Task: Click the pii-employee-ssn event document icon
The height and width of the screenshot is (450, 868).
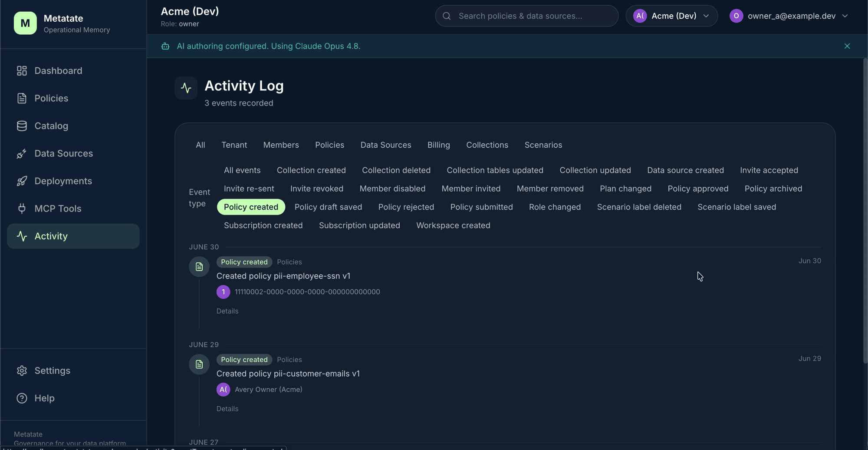Action: [199, 267]
